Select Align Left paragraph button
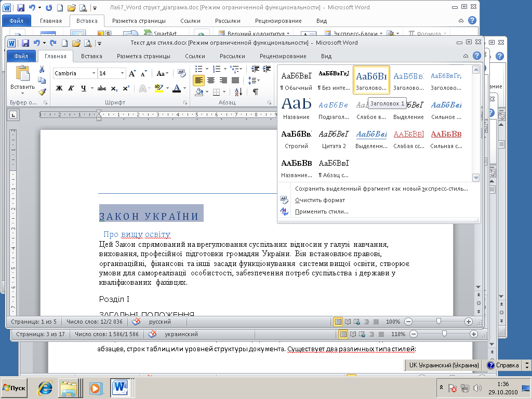 tap(199, 81)
